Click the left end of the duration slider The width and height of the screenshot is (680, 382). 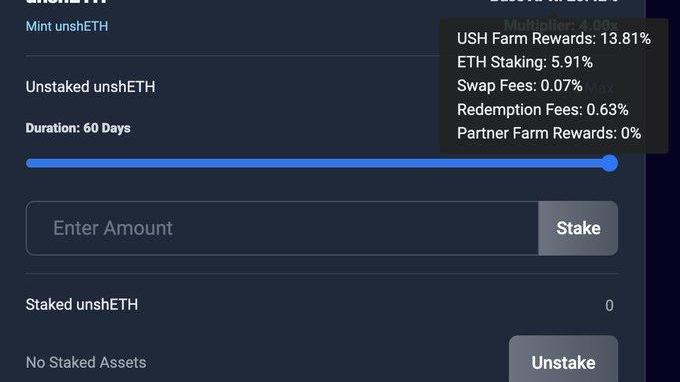(29, 163)
